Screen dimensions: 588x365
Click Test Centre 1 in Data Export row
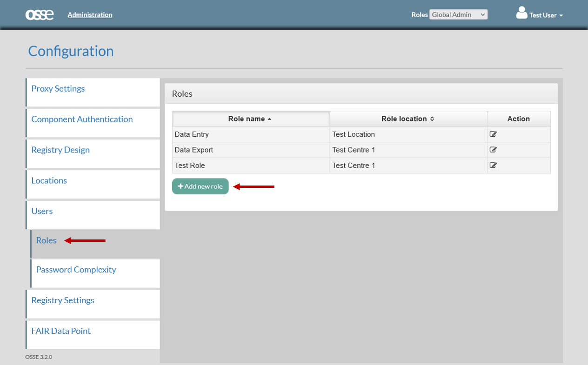408,150
